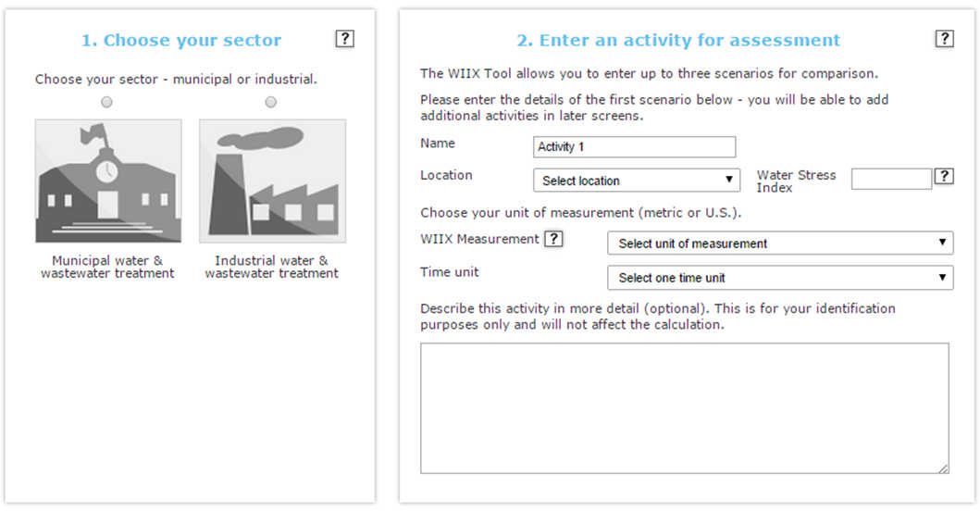Click the WIIX Measurement label text

pos(478,239)
